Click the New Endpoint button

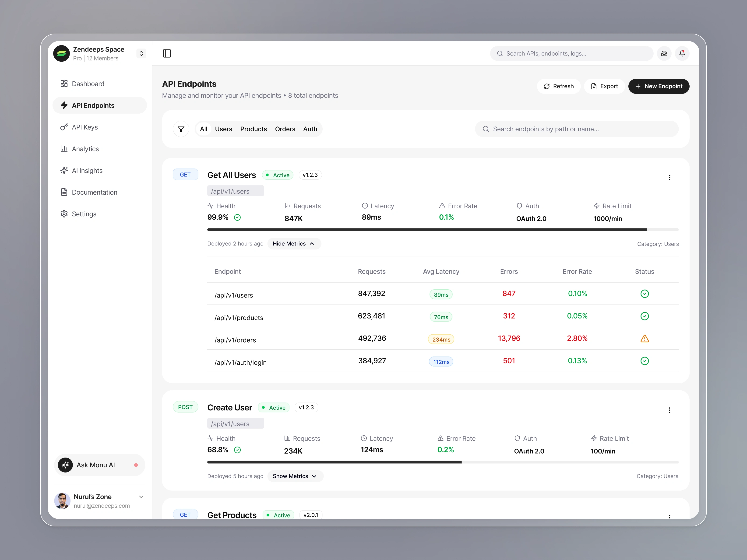coord(659,86)
